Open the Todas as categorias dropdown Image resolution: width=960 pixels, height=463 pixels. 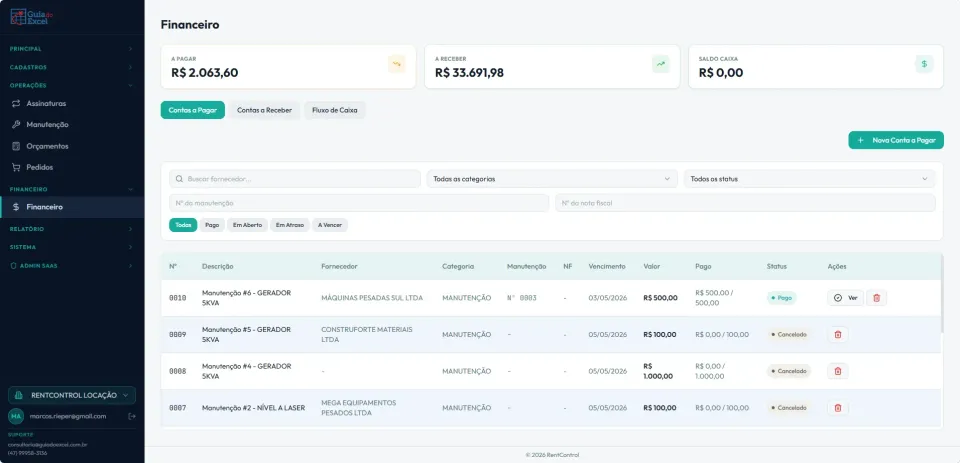click(552, 179)
